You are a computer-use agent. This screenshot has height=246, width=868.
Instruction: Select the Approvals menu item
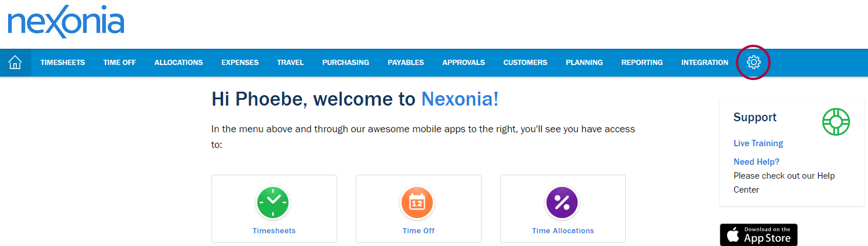464,63
